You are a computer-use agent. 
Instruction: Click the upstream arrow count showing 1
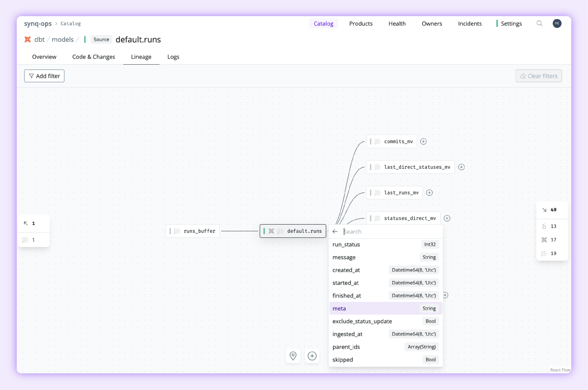click(x=30, y=223)
